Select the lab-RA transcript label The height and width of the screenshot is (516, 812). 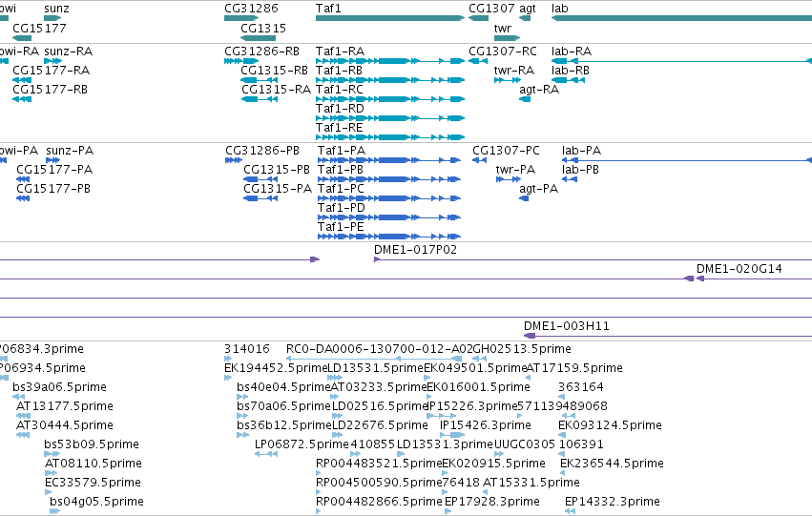coord(572,52)
